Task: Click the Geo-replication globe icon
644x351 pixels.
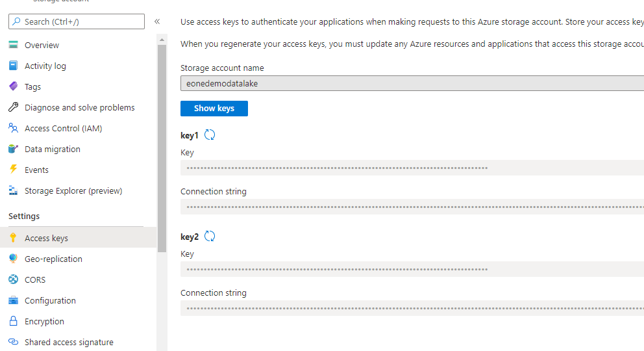Action: point(13,259)
